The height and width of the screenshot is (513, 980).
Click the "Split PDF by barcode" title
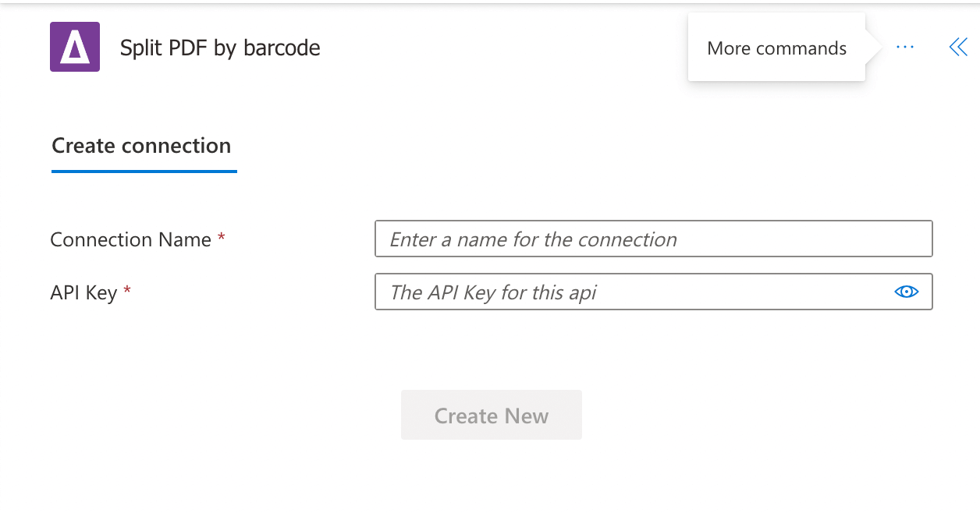pos(220,48)
